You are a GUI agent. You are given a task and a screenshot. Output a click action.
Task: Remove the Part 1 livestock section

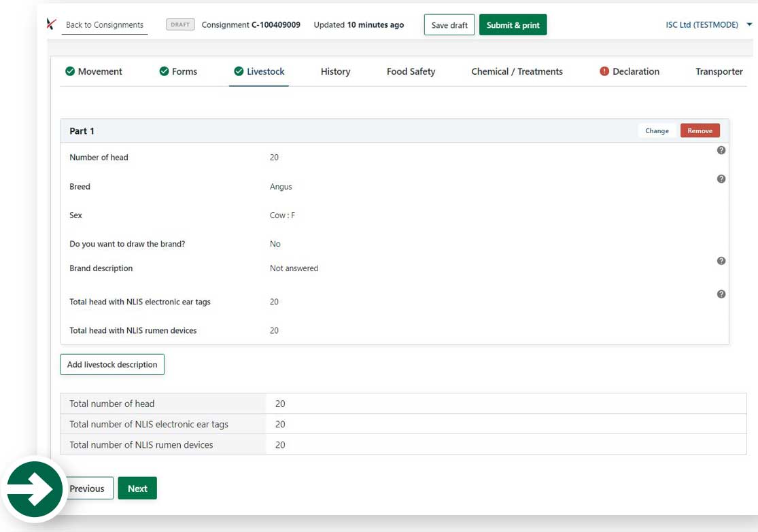(700, 130)
